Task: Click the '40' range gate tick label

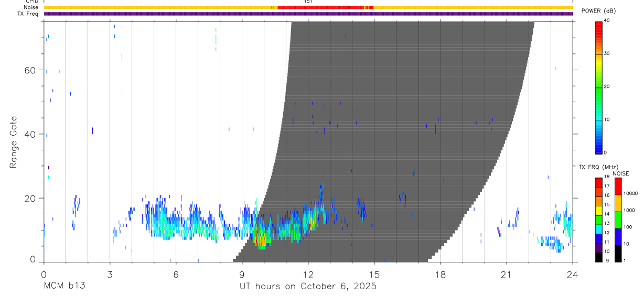Action: (x=29, y=134)
